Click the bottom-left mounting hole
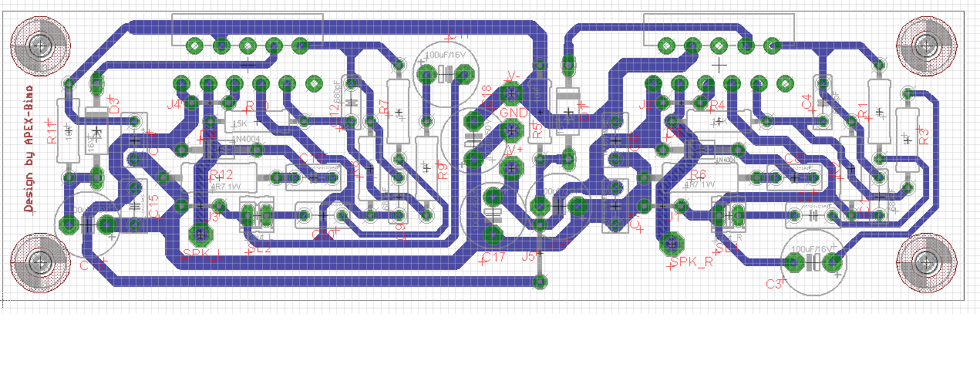980x388 pixels. [41, 265]
